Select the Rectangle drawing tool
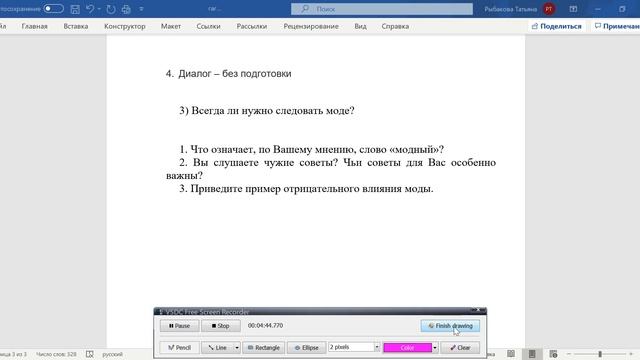The height and width of the screenshot is (360, 640). pos(264,347)
